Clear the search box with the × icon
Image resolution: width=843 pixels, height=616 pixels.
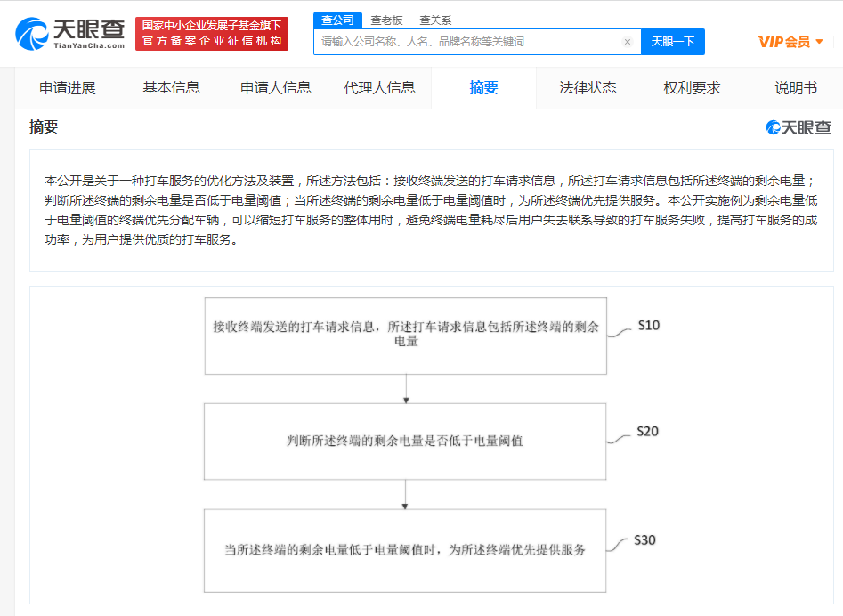(627, 42)
